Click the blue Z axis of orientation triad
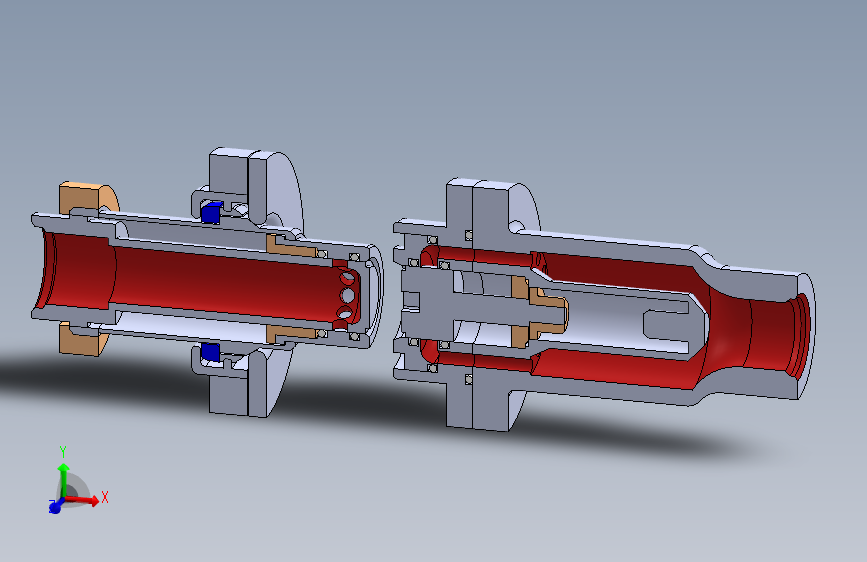 pos(55,506)
